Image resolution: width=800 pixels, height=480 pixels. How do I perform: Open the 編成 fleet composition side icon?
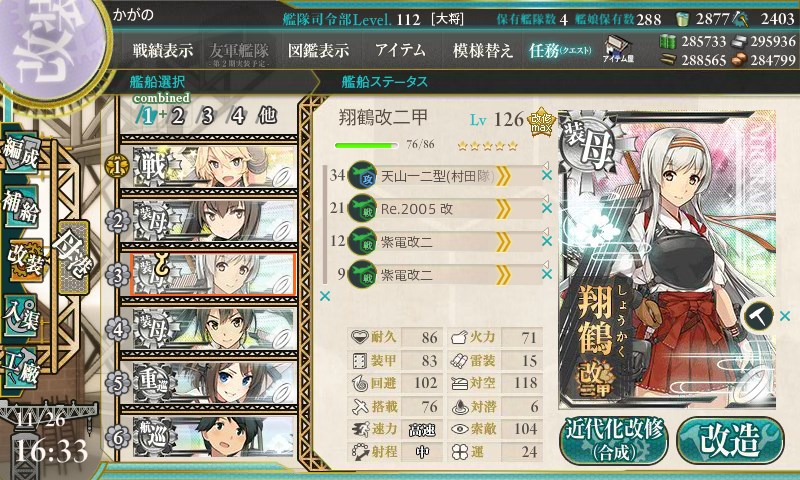pos(20,154)
